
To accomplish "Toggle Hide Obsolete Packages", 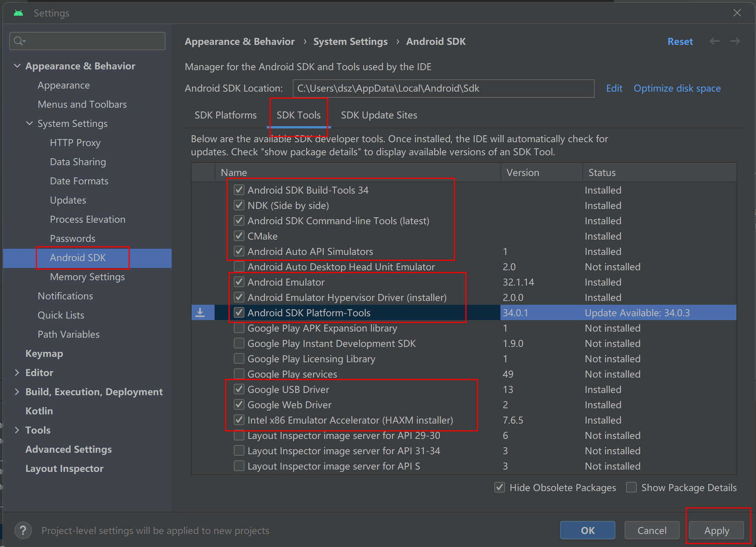I will 500,488.
